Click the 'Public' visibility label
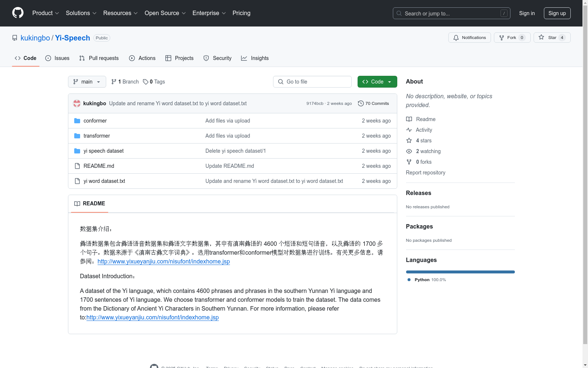588x368 pixels. 102,38
